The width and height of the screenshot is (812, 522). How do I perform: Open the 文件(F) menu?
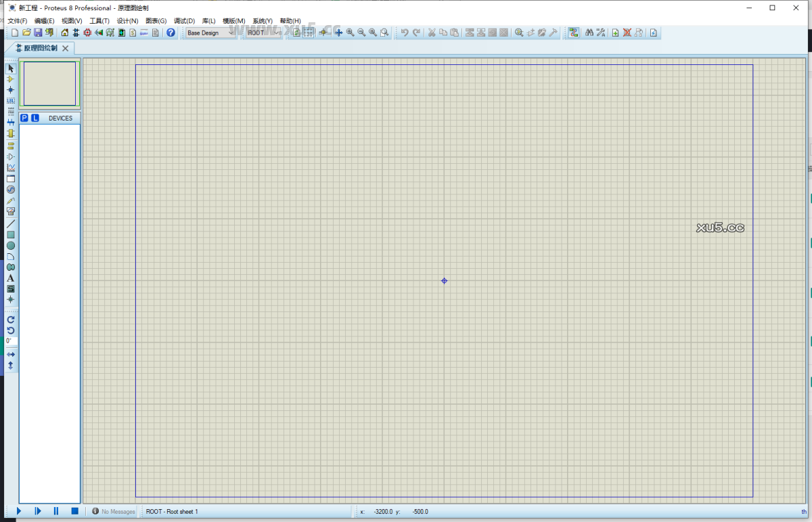click(17, 21)
